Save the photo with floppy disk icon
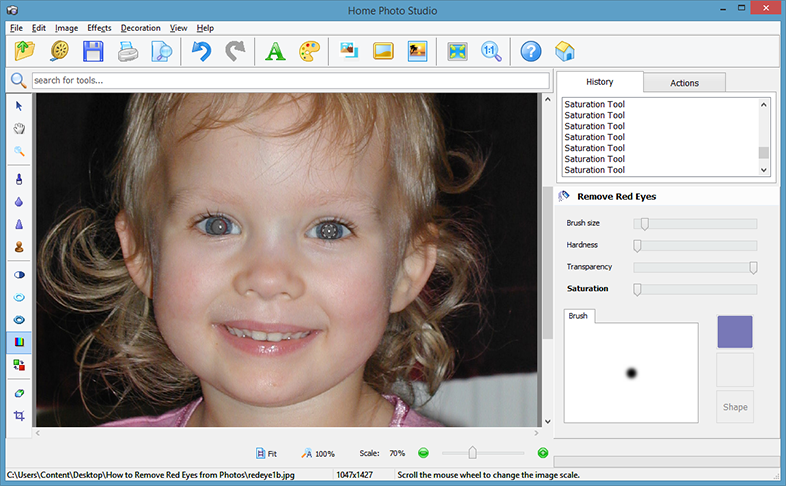Screen dimensions: 786x486 tap(93, 51)
